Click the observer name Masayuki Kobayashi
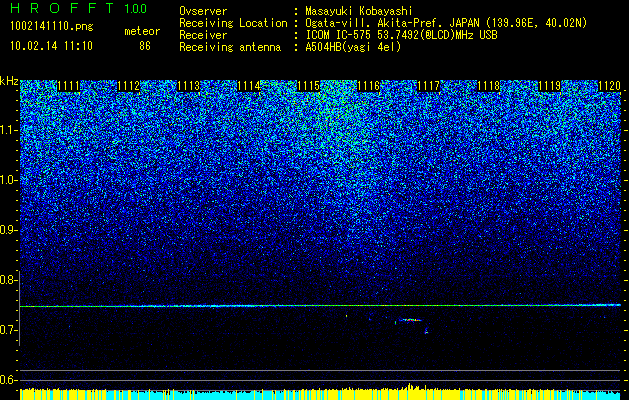This screenshot has height=400, width=629. pyautogui.click(x=359, y=11)
